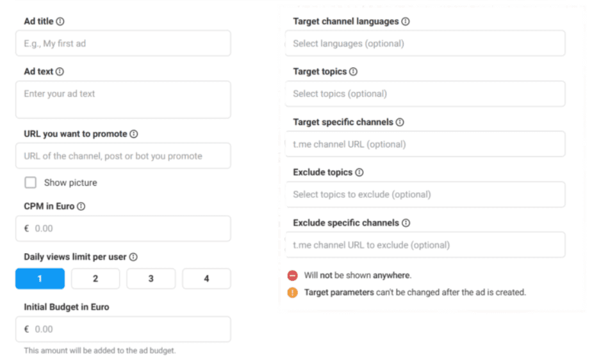Click info icon for Daily views limit per user

pos(133,257)
